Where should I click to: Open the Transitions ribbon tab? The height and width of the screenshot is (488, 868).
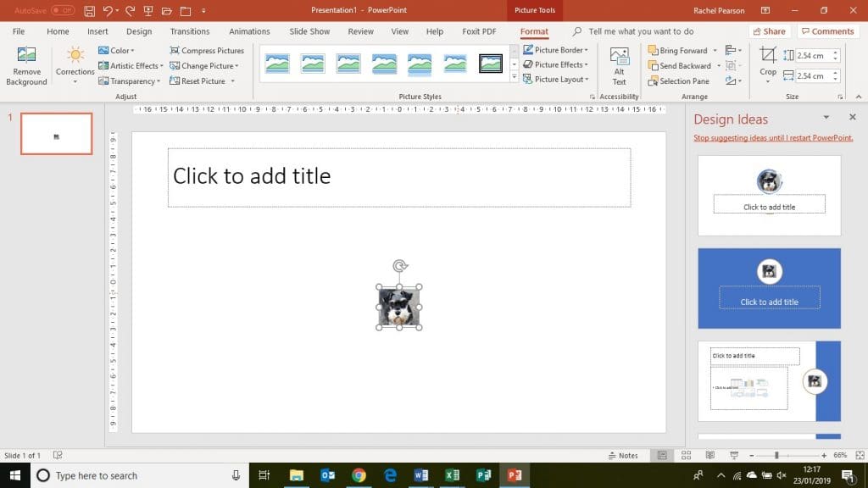189,31
